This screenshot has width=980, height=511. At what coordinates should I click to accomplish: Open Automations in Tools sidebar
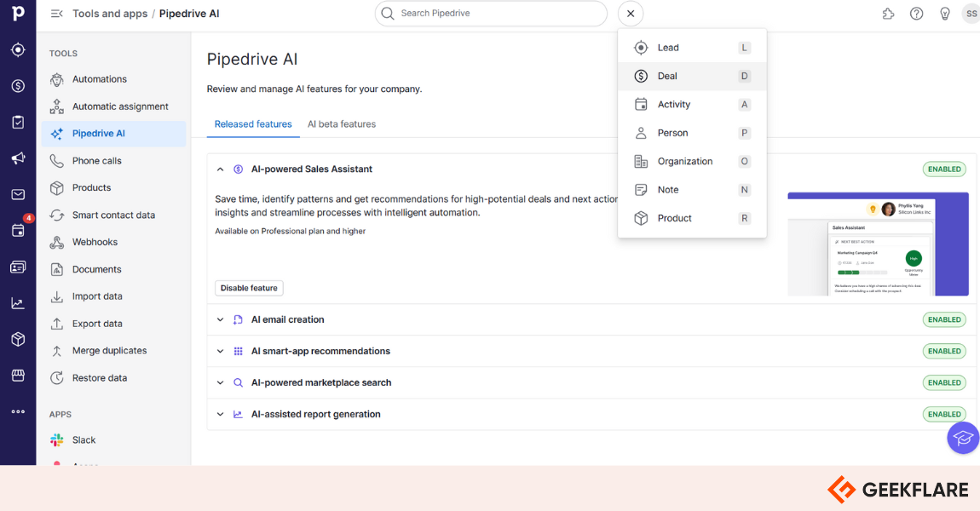tap(113, 79)
